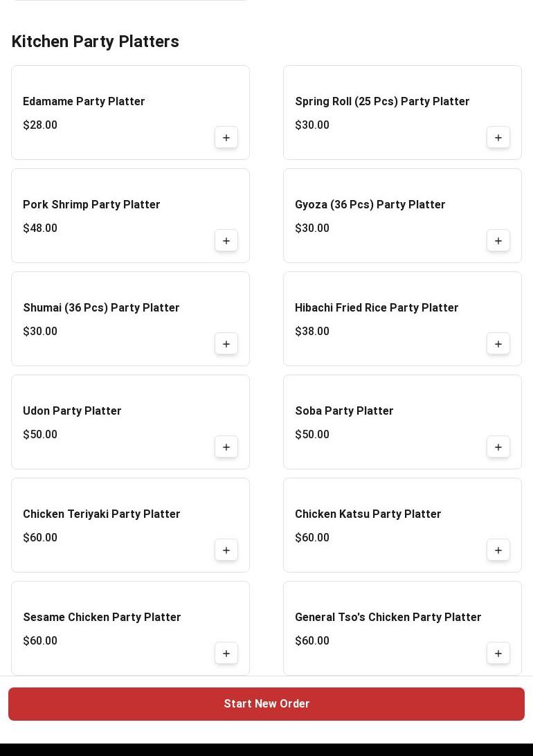Add Udon Party Platter using plus
The width and height of the screenshot is (533, 756).
(x=226, y=447)
